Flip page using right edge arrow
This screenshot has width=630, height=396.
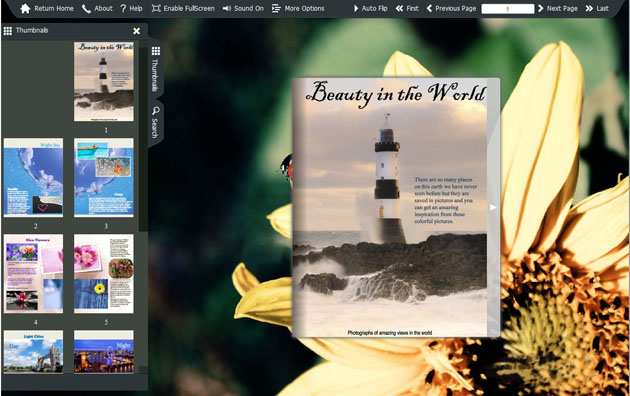tap(493, 207)
